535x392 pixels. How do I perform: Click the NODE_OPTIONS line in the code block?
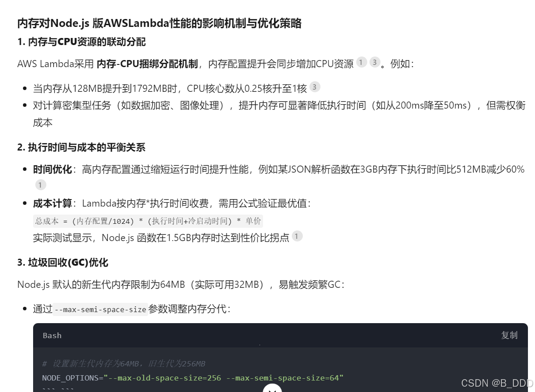pyautogui.click(x=193, y=378)
